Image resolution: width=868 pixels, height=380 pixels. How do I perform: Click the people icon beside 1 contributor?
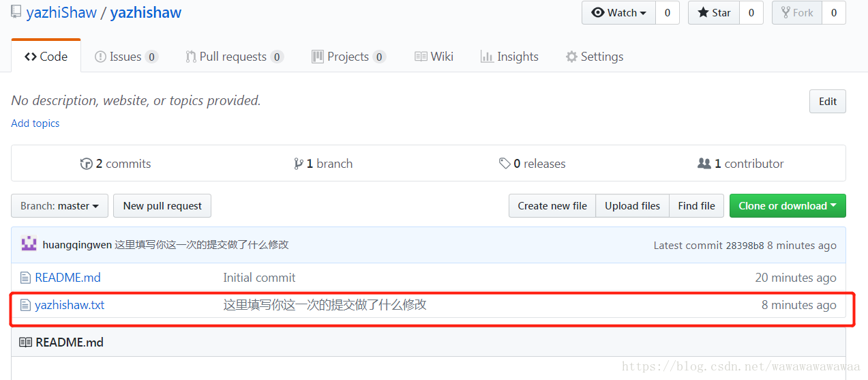coord(704,164)
